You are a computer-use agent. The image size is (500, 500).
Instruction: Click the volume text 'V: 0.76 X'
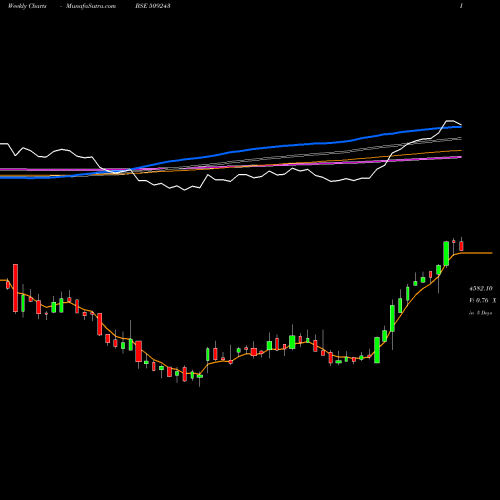click(x=482, y=300)
